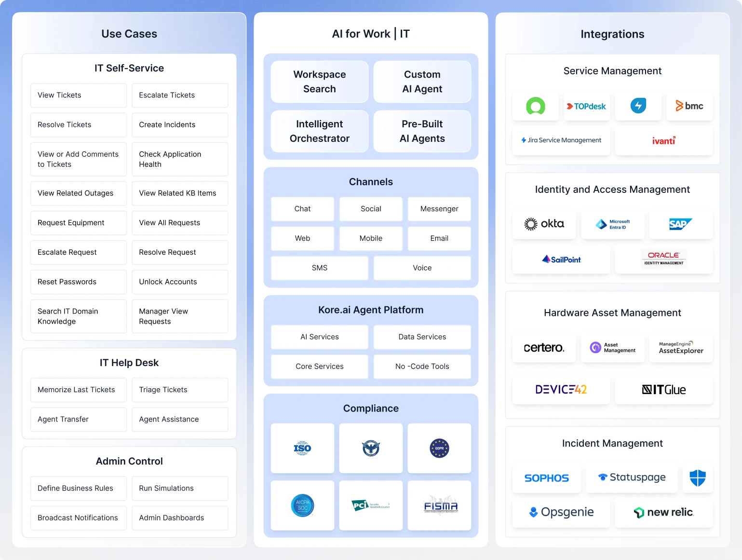Click the okta logo tile
This screenshot has height=560, width=742.
[544, 224]
